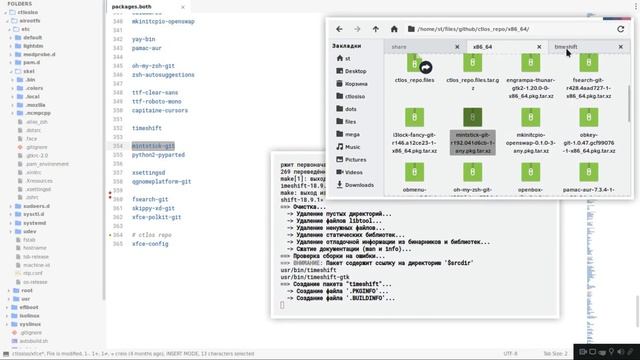Open the home folder from toolbar
This screenshot has height=360, width=640.
tap(394, 29)
